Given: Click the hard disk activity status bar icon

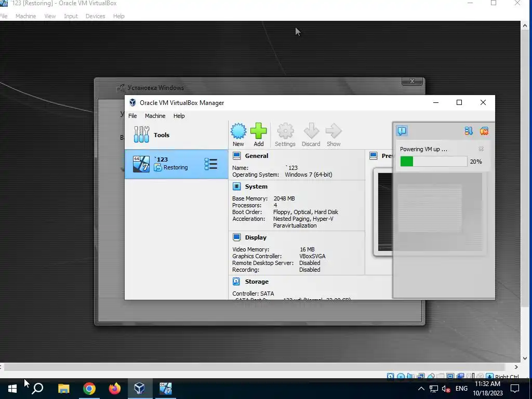Looking at the screenshot, I should click(x=391, y=376).
